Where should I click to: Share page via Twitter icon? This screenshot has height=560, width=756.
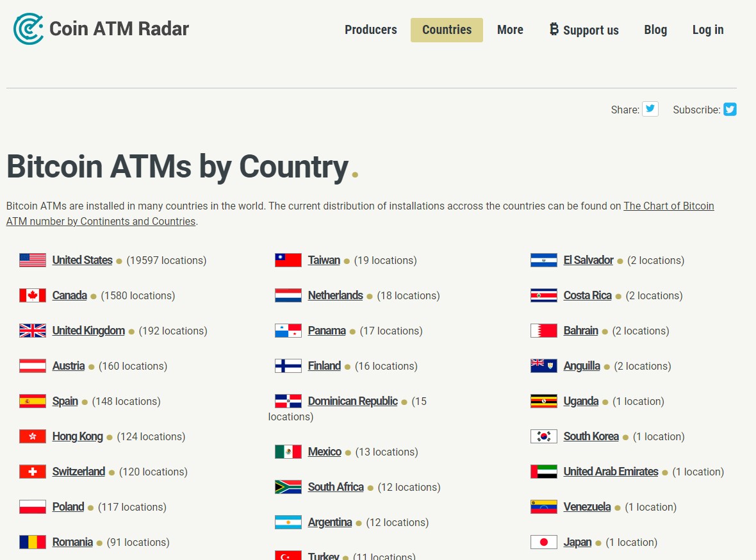pos(650,109)
